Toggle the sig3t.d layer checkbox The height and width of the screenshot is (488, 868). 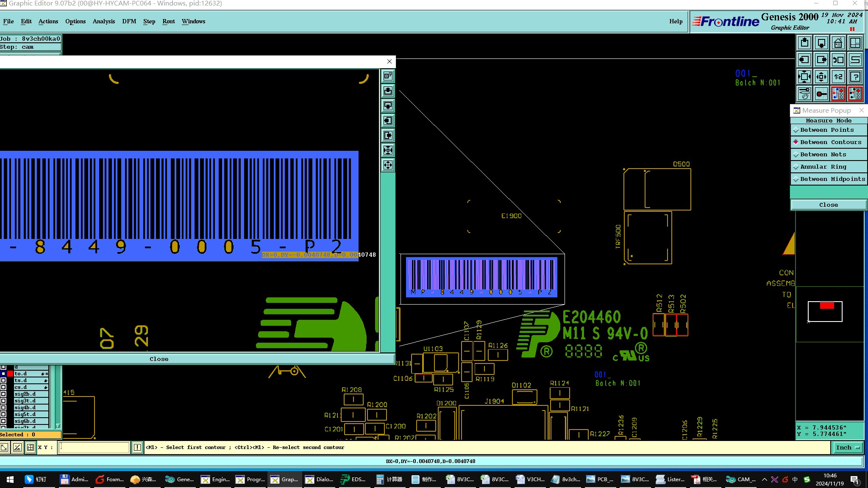(x=3, y=401)
